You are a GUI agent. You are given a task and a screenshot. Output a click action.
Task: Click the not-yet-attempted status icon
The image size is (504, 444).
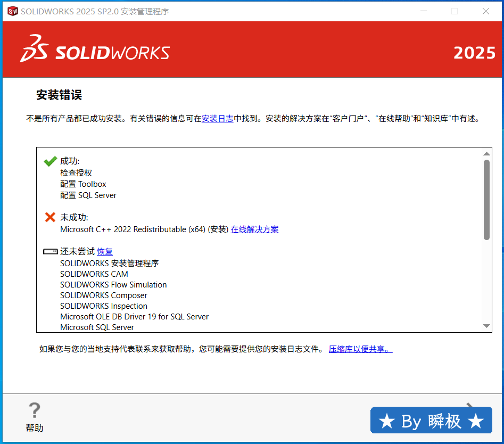pyautogui.click(x=50, y=251)
